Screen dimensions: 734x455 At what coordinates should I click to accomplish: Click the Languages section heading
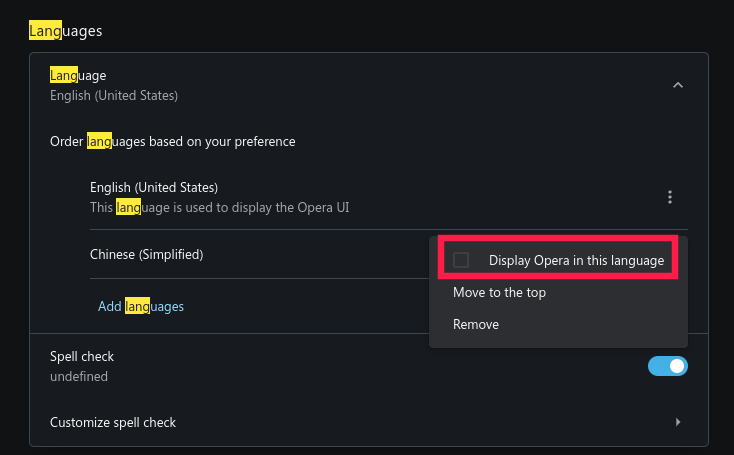point(66,31)
